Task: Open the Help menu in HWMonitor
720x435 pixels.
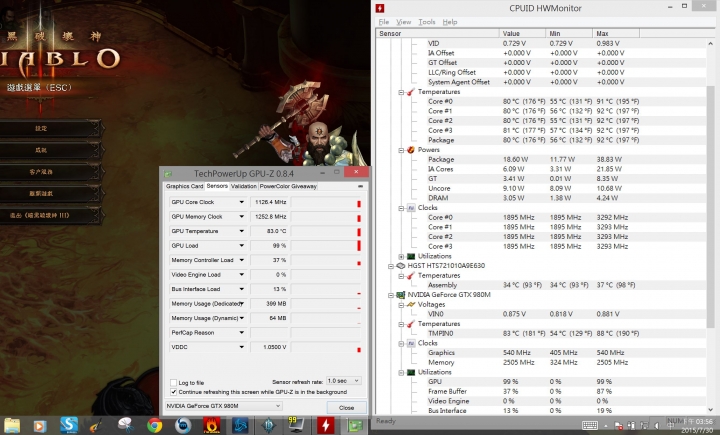Action: [450, 22]
